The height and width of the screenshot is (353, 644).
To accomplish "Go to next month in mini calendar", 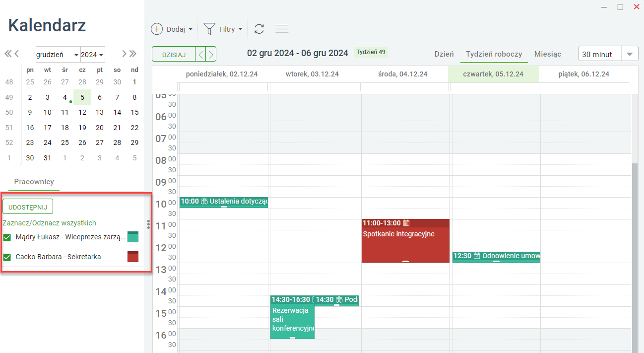I will 124,54.
